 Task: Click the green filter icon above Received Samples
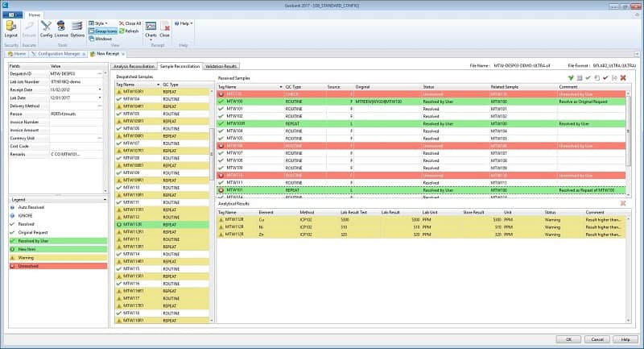pyautogui.click(x=572, y=77)
